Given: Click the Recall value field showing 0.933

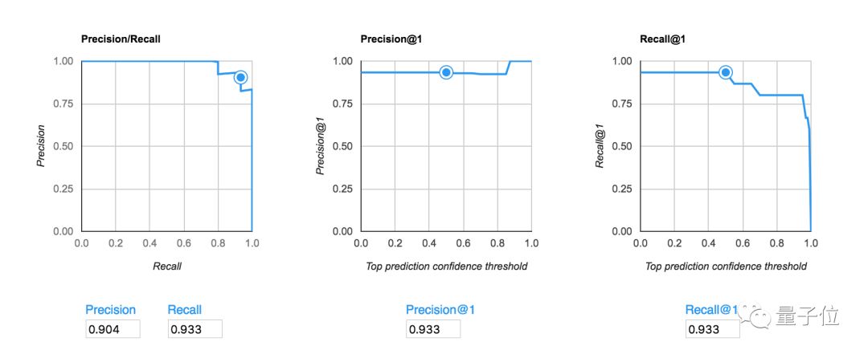Looking at the screenshot, I should (x=194, y=328).
